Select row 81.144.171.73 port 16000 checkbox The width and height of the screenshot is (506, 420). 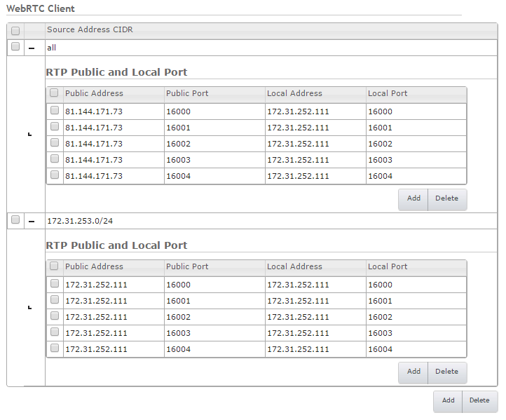pyautogui.click(x=55, y=110)
